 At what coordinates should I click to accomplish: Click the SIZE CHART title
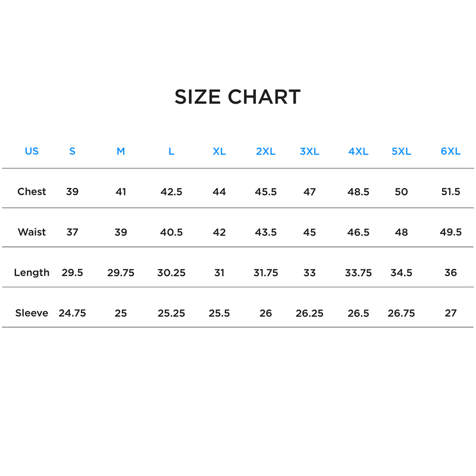[x=237, y=97]
